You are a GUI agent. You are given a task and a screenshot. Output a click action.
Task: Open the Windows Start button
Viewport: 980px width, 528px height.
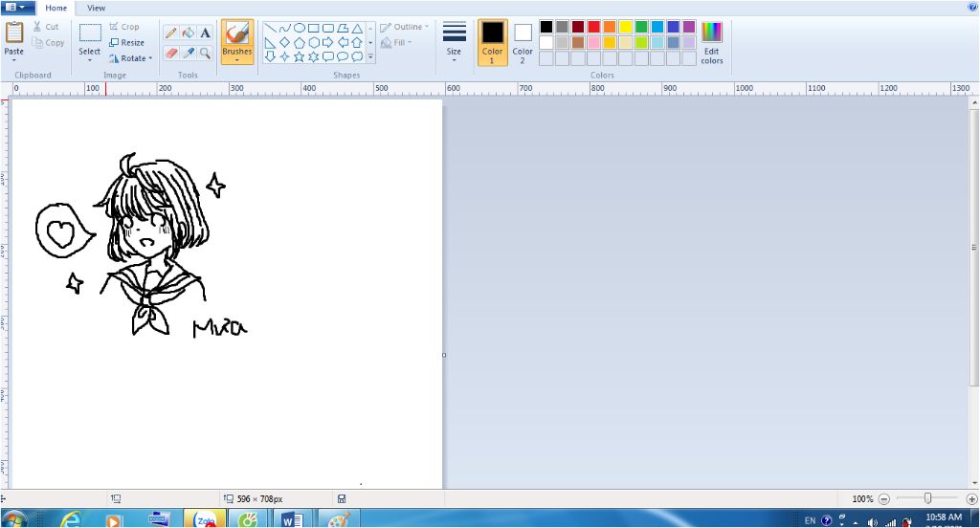point(13,519)
